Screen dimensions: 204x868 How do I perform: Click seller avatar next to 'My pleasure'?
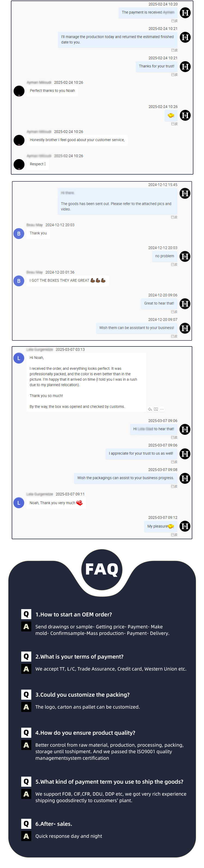(185, 526)
